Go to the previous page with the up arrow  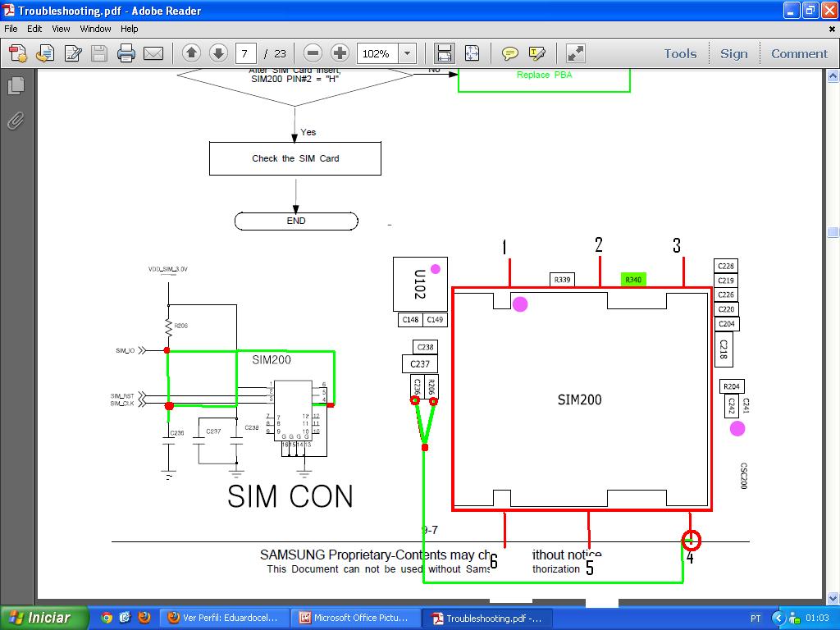pyautogui.click(x=191, y=53)
